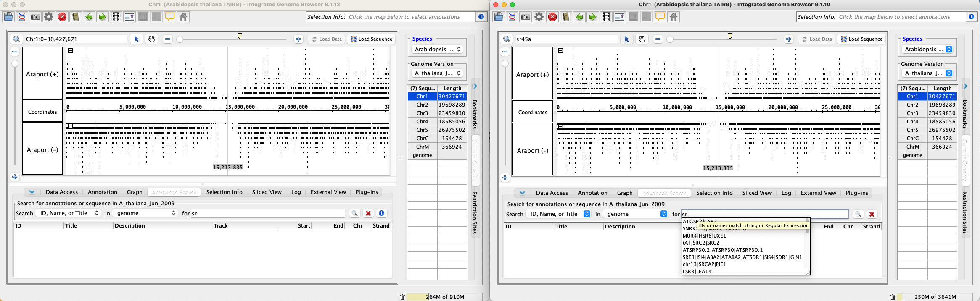The width and height of the screenshot is (980, 301).
Task: Enable the hand grab tool in right window
Action: [642, 39]
